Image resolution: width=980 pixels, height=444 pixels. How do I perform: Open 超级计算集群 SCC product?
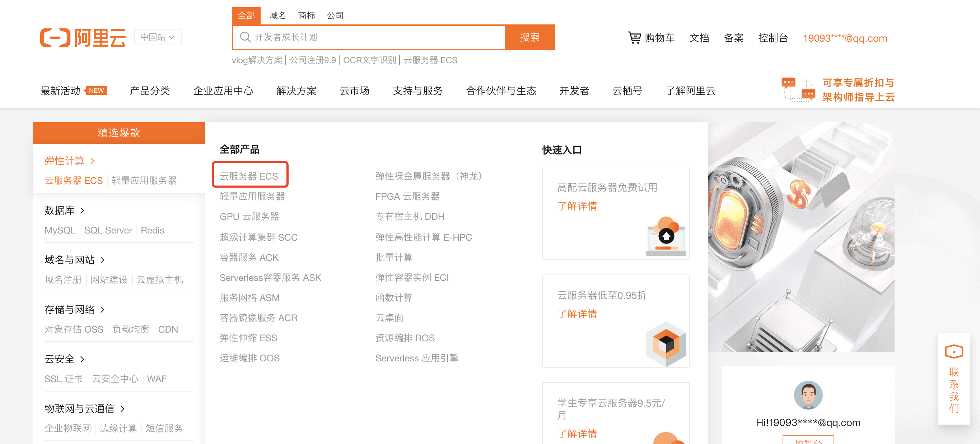tap(259, 237)
